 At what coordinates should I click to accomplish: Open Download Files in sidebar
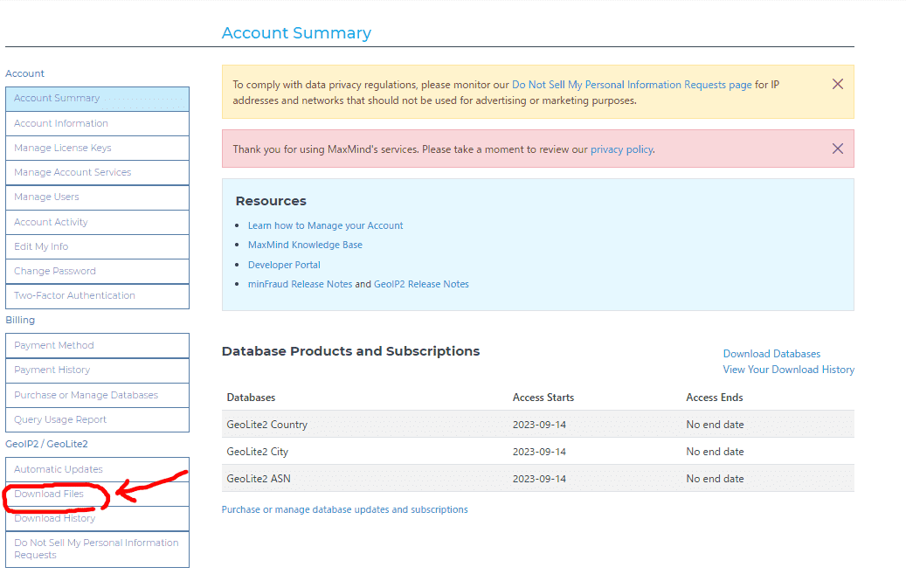pos(97,495)
